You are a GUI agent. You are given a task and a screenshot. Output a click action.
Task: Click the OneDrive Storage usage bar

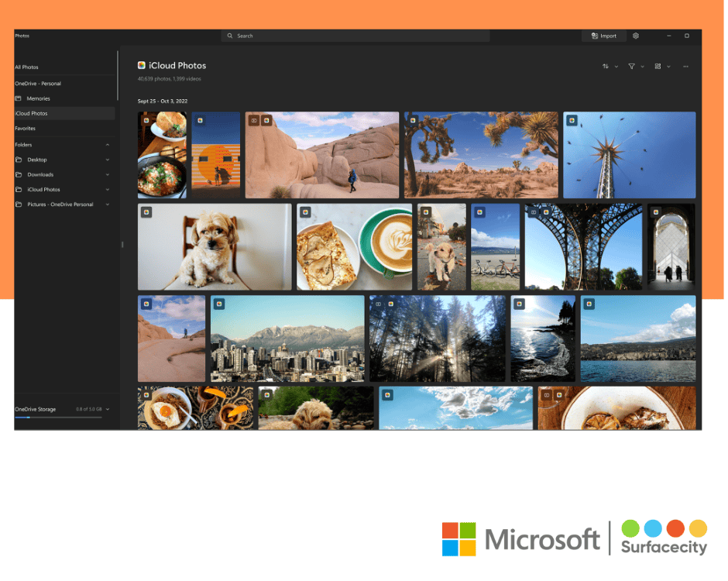(58, 418)
